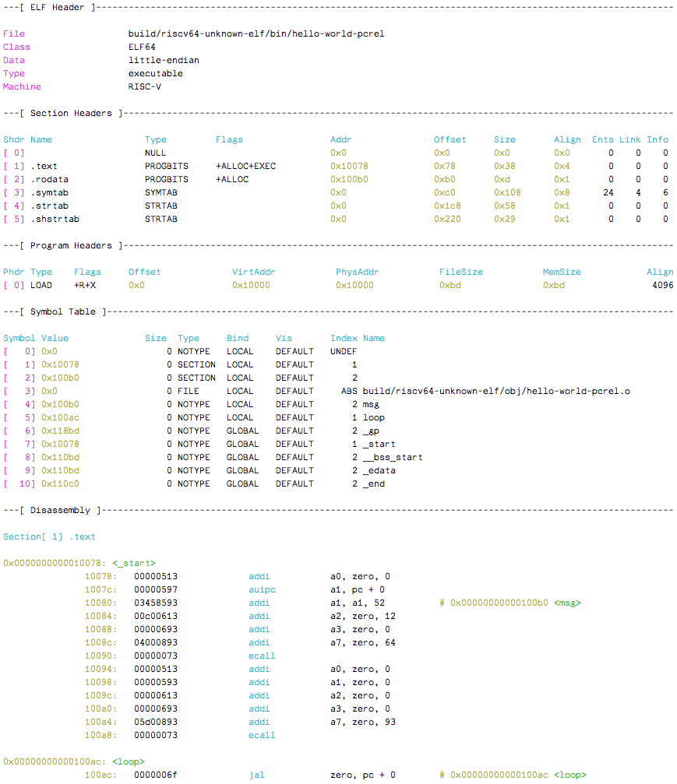Click the .rodata address 0x100b0 in Section Headers
The width and height of the screenshot is (677, 784).
[x=349, y=180]
